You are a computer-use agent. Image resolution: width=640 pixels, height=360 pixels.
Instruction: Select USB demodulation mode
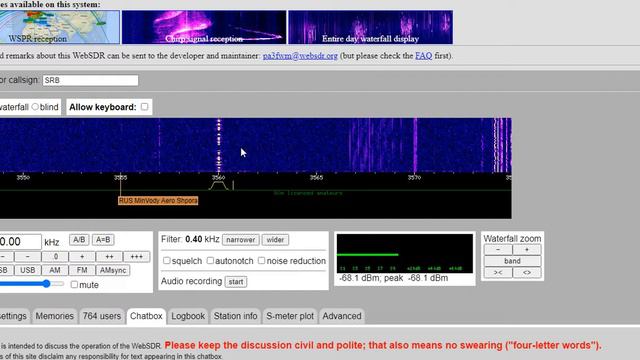[27, 270]
